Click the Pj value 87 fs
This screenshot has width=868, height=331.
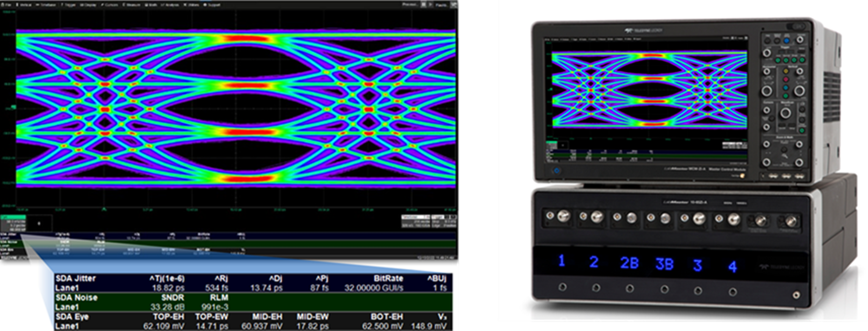319,288
